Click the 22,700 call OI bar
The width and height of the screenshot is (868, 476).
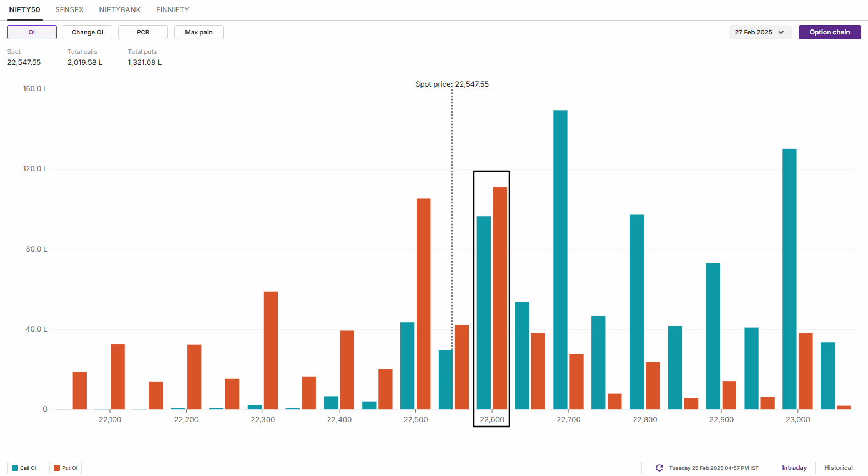click(x=560, y=260)
